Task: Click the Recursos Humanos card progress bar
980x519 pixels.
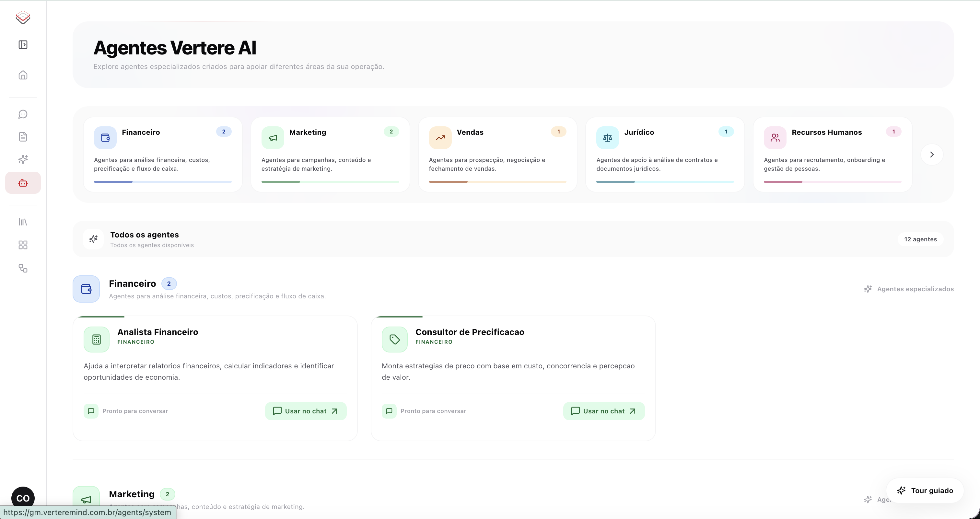Action: [833, 182]
